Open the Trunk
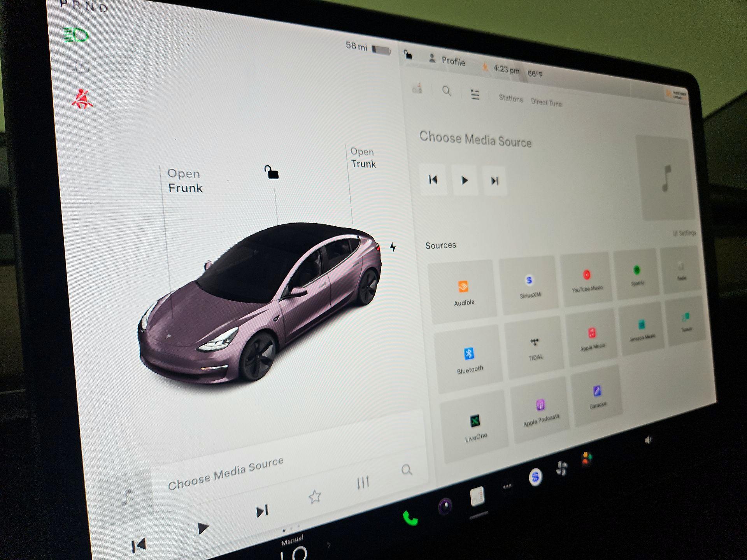The width and height of the screenshot is (747, 560). pos(363,158)
